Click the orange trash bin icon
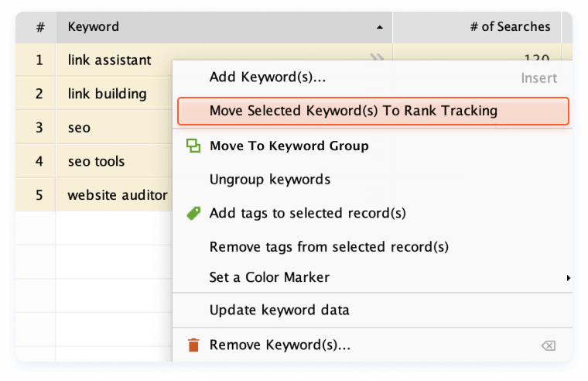 [193, 345]
